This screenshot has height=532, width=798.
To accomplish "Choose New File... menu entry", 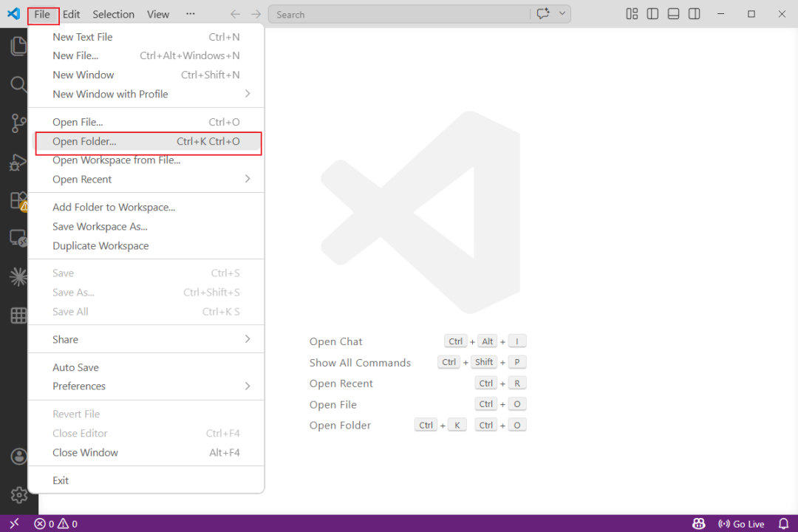I will (x=146, y=55).
